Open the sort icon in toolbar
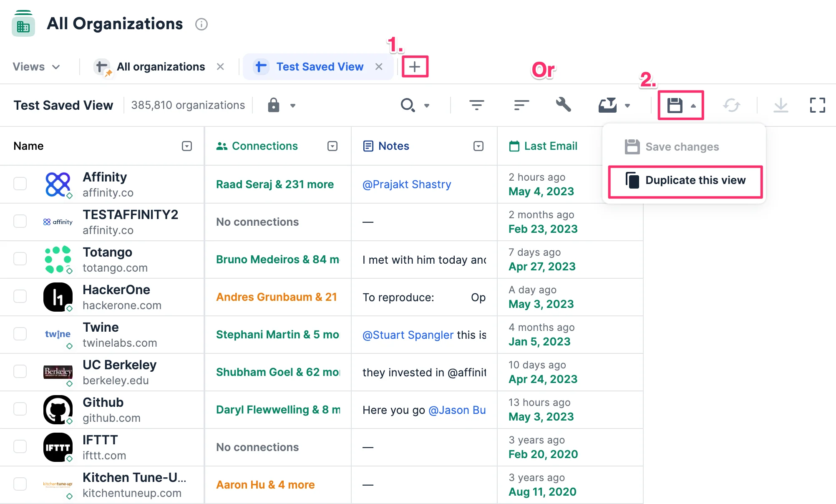Image resolution: width=836 pixels, height=504 pixels. (521, 105)
